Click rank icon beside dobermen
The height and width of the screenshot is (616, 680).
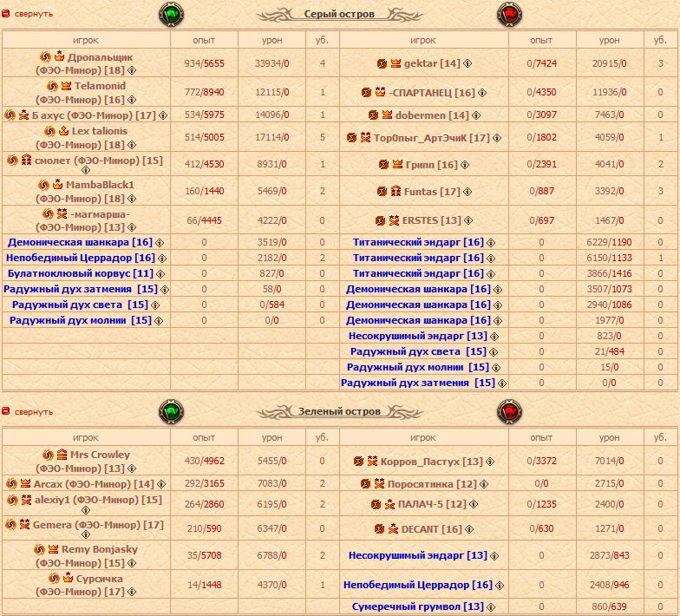tap(387, 115)
